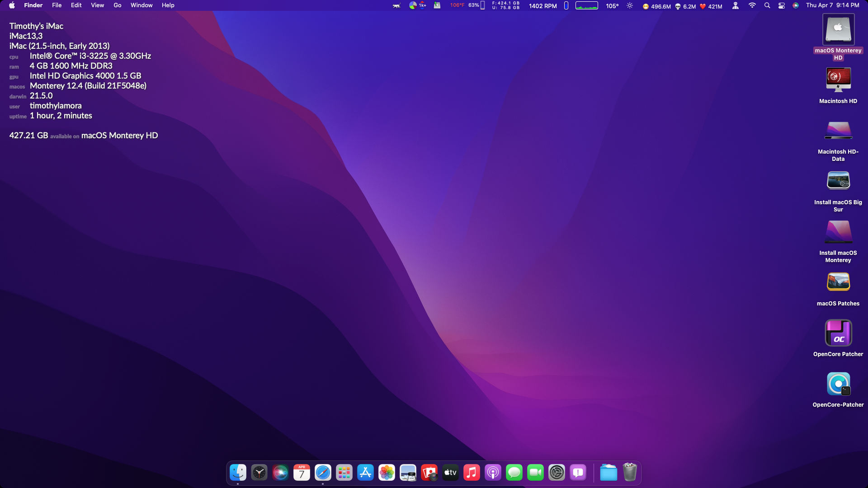Click the Spotlight search magnifier

pos(767,5)
